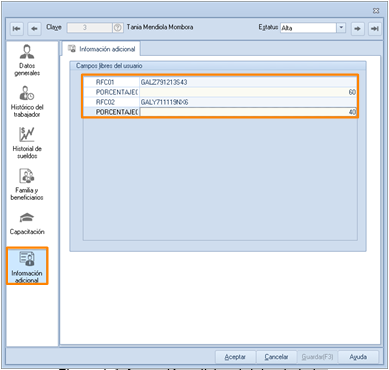Open Ayuda help button

358,357
